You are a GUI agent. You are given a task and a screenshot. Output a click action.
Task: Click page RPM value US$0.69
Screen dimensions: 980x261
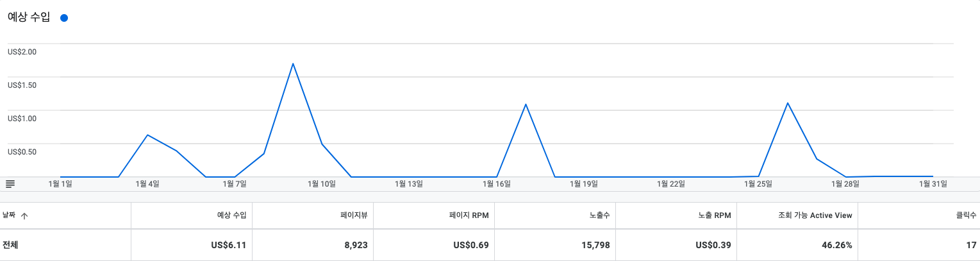471,245
